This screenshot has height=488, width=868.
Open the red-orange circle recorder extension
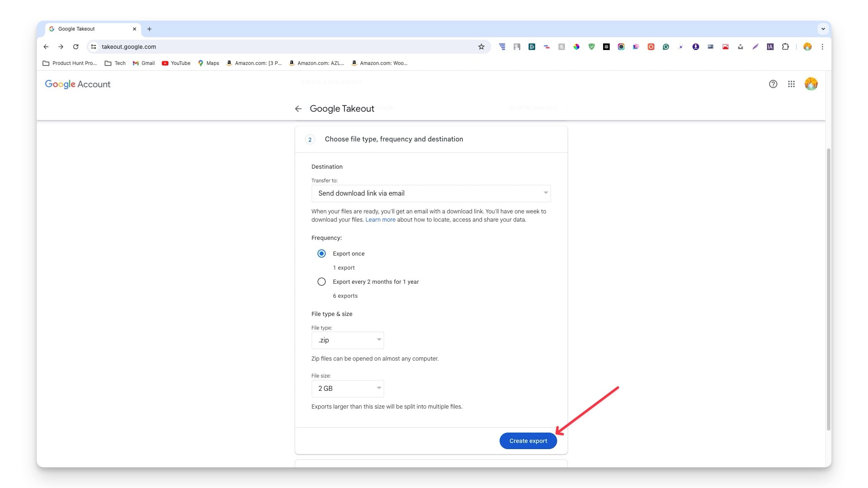(x=651, y=47)
